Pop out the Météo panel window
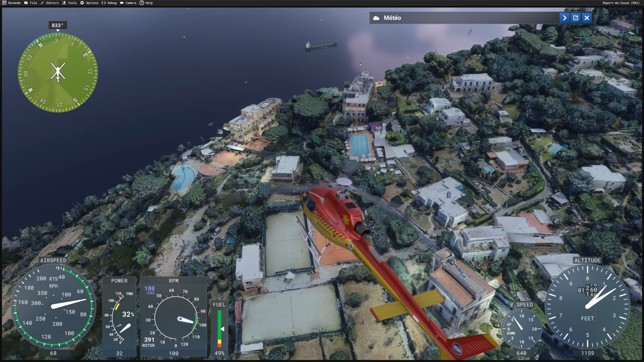 (576, 18)
